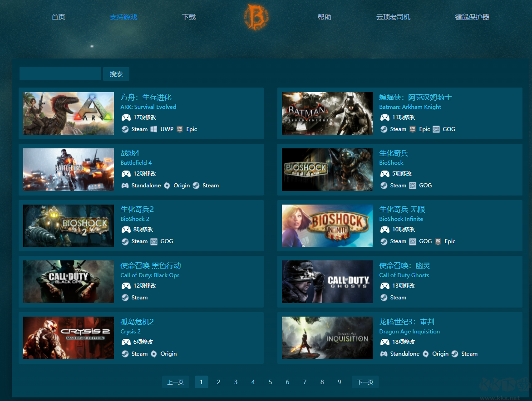
Task: Go to the 帮助 help page
Action: click(324, 17)
